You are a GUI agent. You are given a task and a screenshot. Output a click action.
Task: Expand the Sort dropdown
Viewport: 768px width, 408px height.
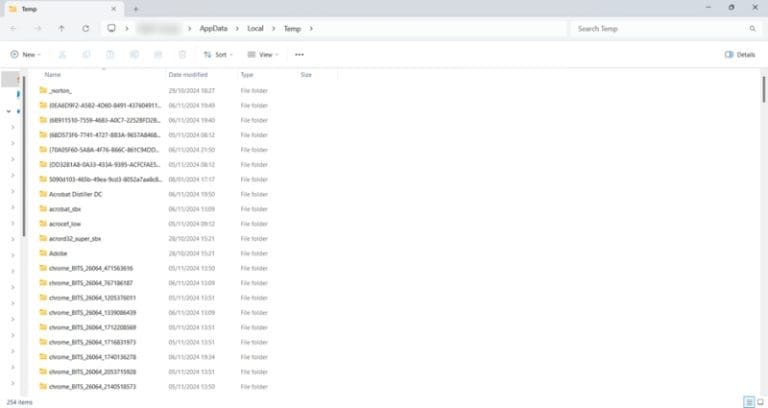[220, 55]
